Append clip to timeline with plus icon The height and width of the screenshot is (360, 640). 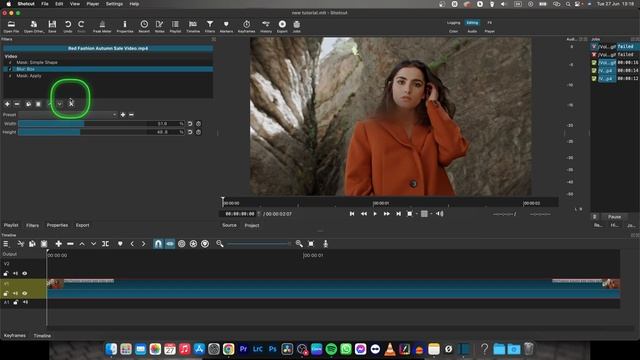coord(58,244)
